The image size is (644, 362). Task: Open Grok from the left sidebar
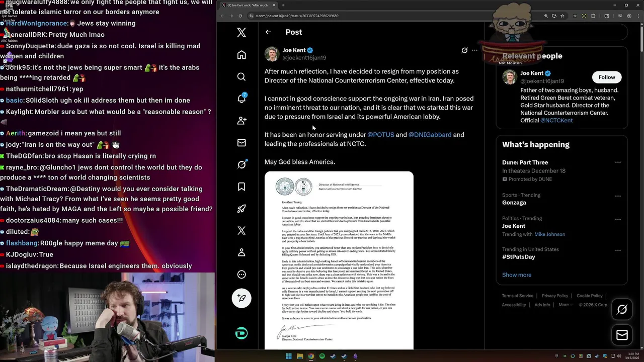242,164
